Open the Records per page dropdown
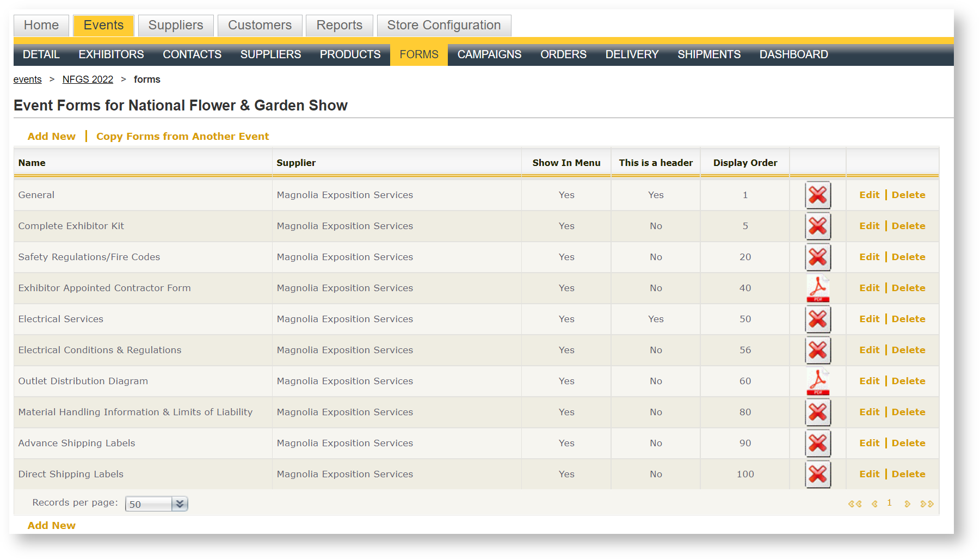This screenshot has width=980, height=560. click(180, 504)
